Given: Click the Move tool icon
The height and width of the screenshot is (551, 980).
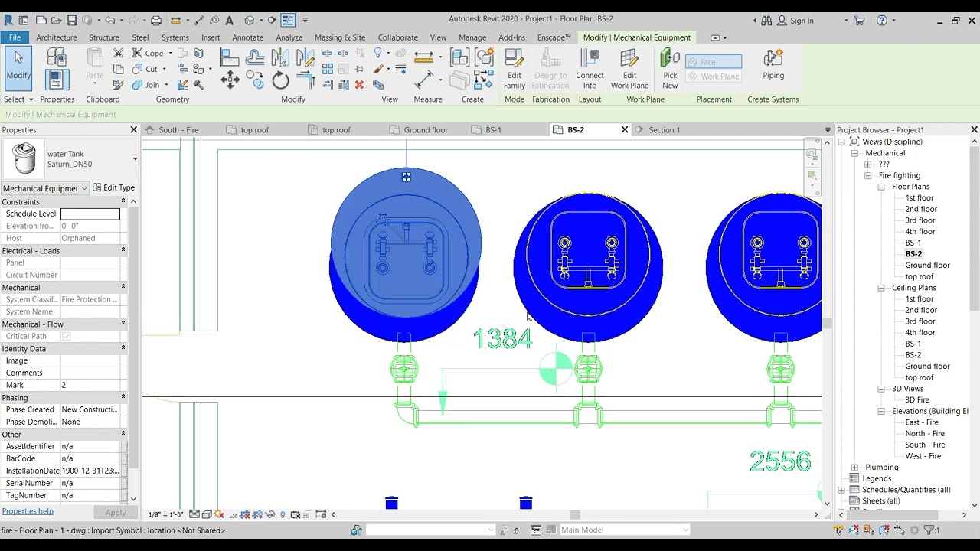Looking at the screenshot, I should tap(230, 80).
